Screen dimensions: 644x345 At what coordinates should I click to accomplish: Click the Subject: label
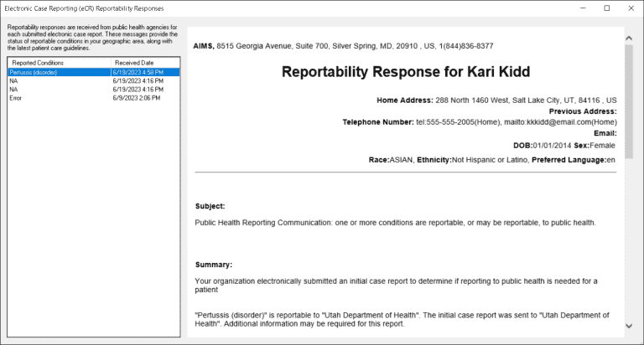click(x=210, y=206)
